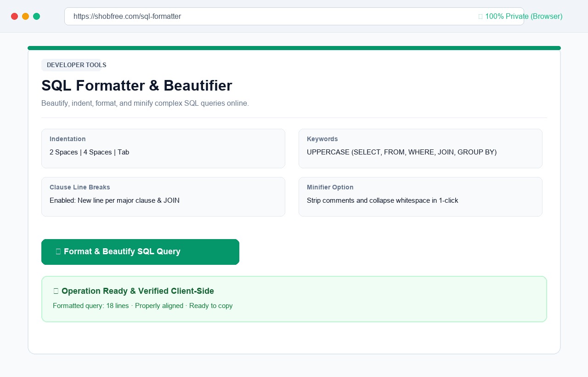Image resolution: width=588 pixels, height=377 pixels.
Task: Close the browser window with the red button
Action: pyautogui.click(x=14, y=17)
